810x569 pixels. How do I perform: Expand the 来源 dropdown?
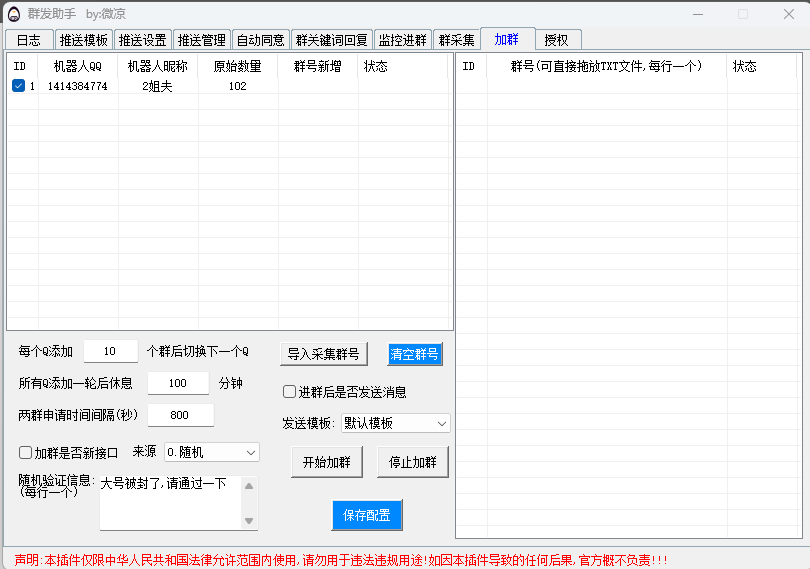(211, 452)
